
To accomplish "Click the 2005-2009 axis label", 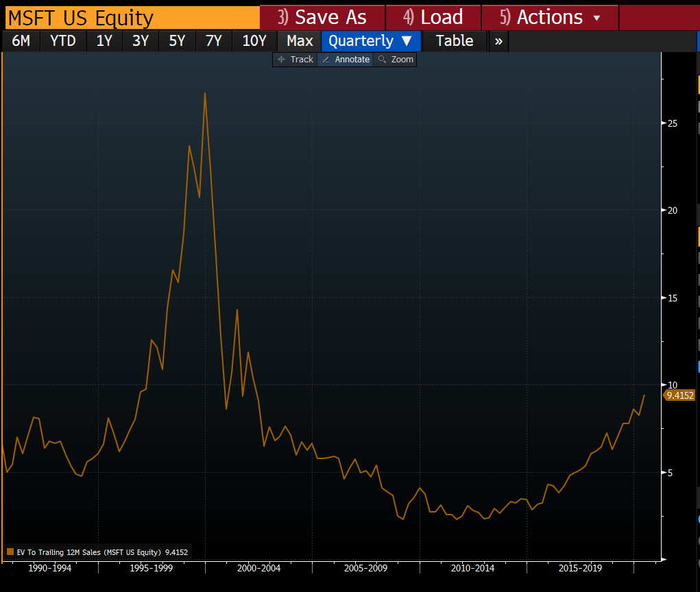I will coord(365,568).
